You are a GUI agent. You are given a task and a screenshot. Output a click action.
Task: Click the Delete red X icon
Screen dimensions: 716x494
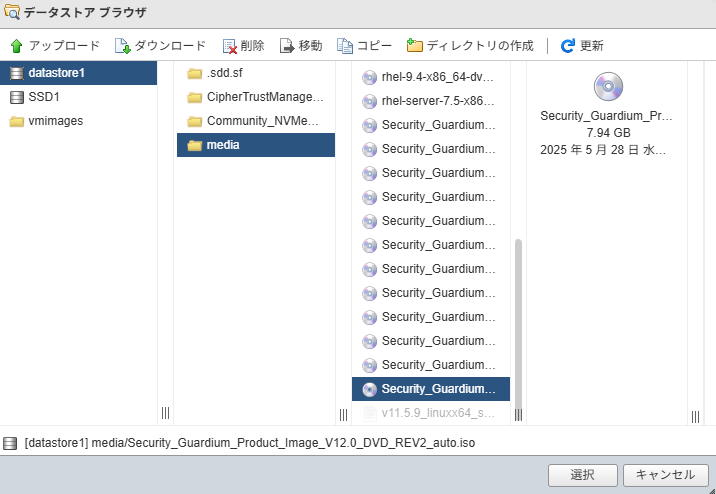230,46
